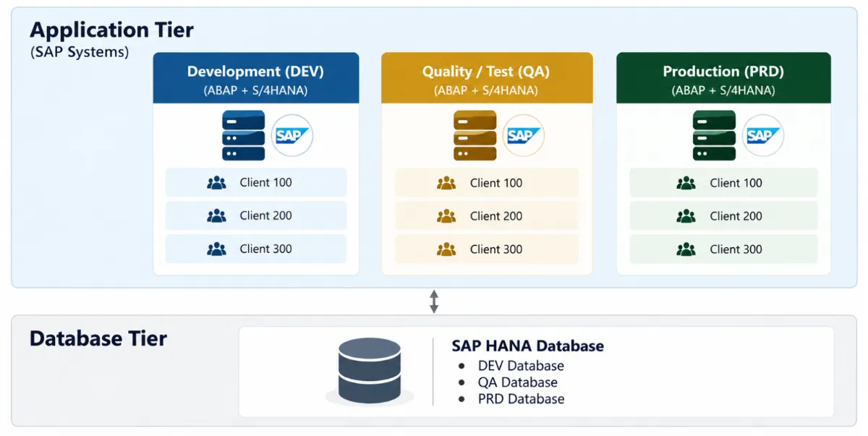Click (ABAP + S/4HANA) under Production header
This screenshot has width=868, height=436.
point(723,90)
